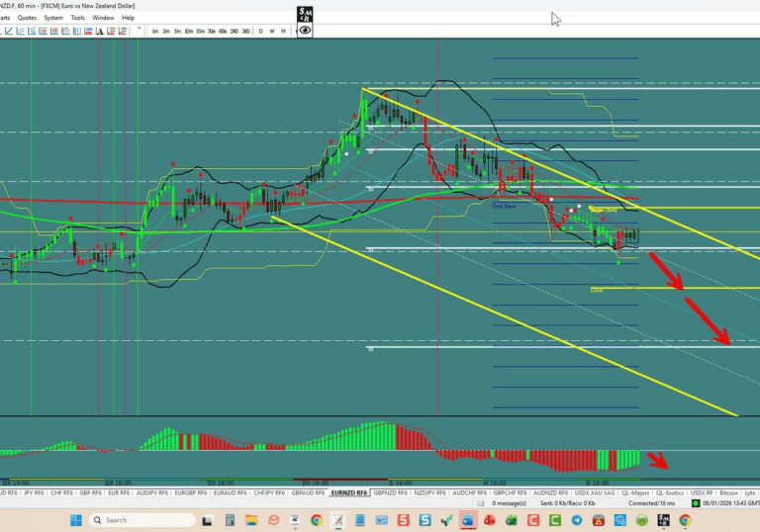This screenshot has width=760, height=532.
Task: Open the GBP RF6 chart tab
Action: [x=91, y=492]
